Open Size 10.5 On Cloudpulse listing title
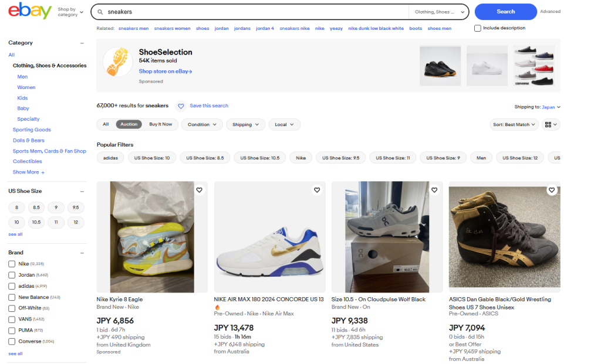Screen dimensions: 601x364 379,300
